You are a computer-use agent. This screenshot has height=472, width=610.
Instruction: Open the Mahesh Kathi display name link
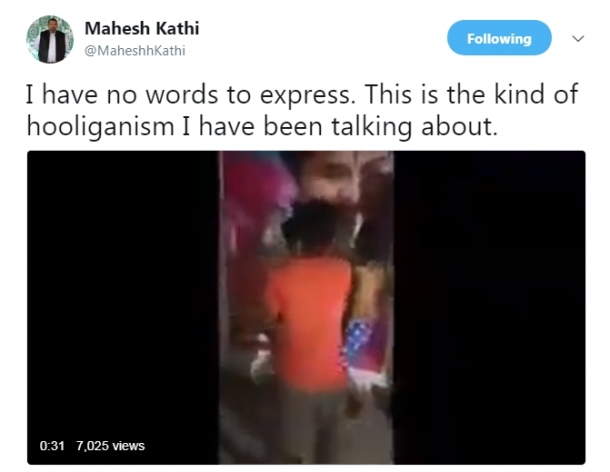coord(142,28)
